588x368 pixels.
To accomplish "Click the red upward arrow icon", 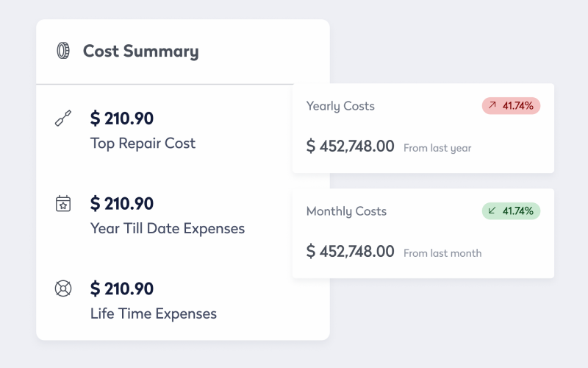I will coord(492,105).
